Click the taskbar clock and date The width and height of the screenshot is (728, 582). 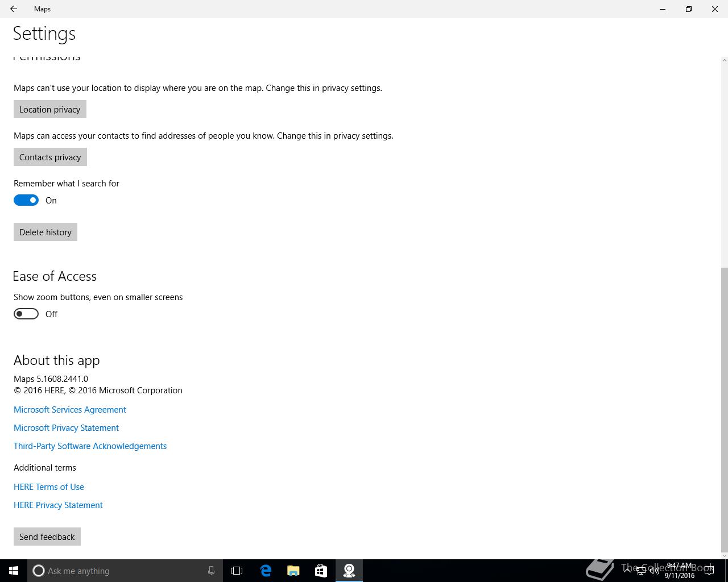click(680, 571)
